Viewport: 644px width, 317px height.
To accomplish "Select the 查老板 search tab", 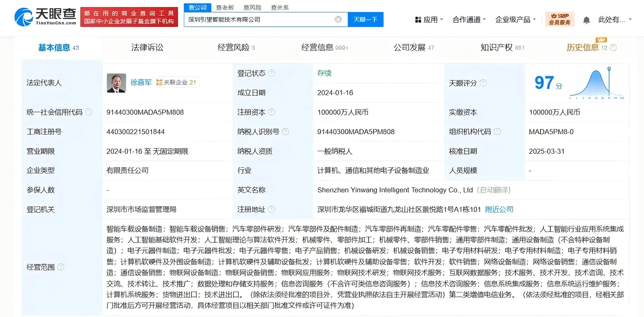I will [225, 8].
